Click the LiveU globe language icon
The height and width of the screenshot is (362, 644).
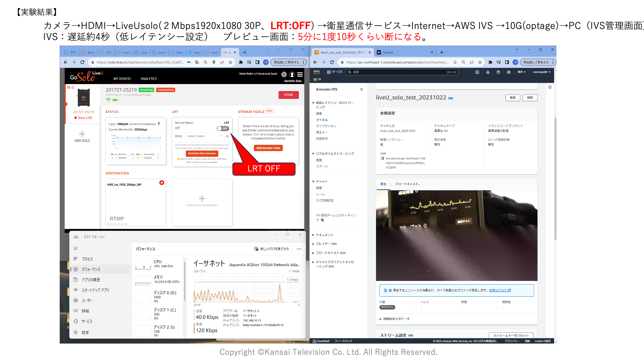(284, 74)
